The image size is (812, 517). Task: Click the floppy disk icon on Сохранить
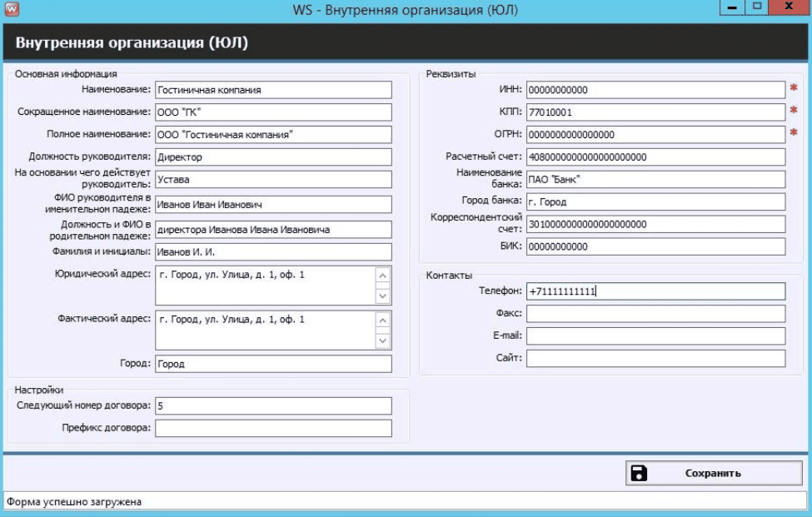pyautogui.click(x=640, y=473)
